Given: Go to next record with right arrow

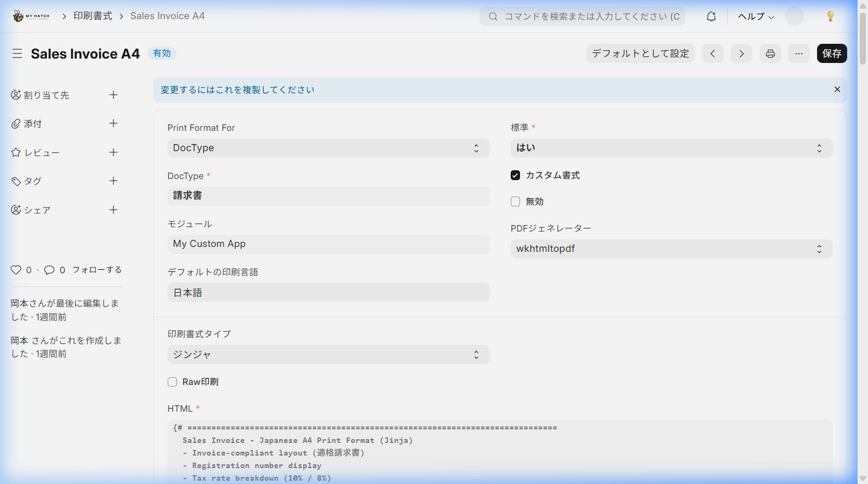Looking at the screenshot, I should point(741,54).
